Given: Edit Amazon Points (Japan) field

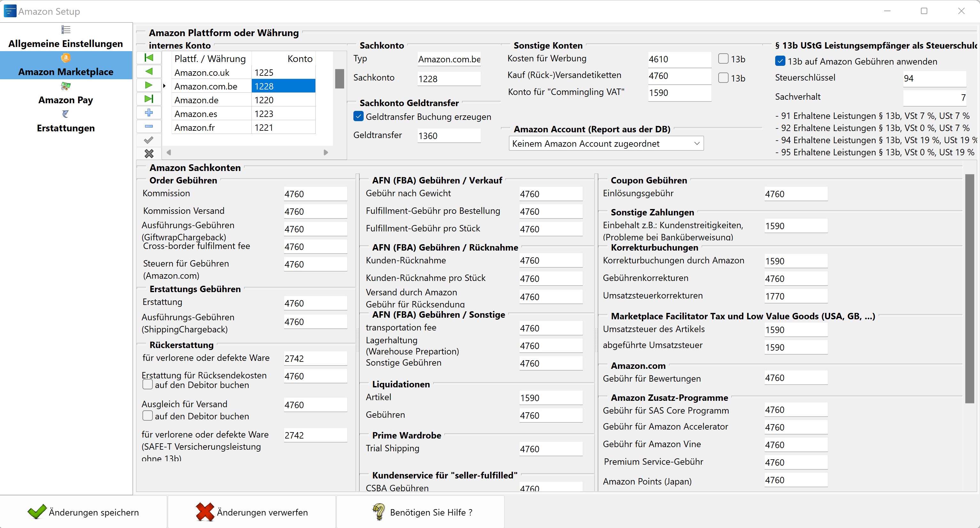Looking at the screenshot, I should click(796, 480).
